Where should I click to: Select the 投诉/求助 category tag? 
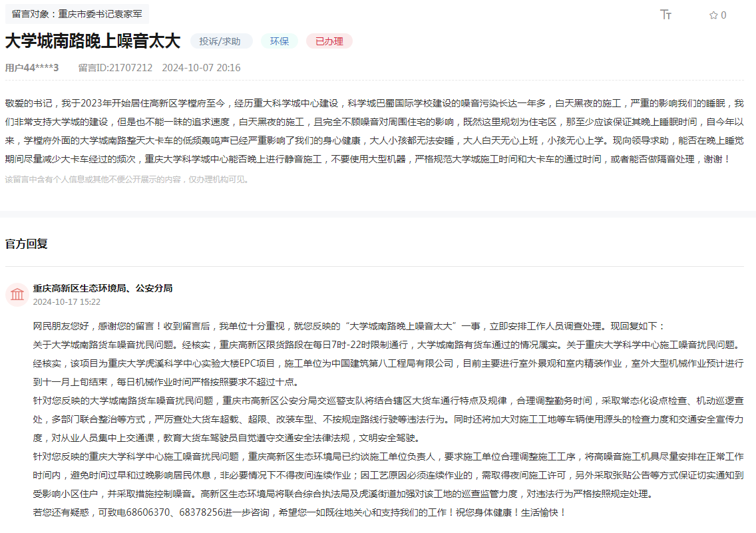point(221,41)
